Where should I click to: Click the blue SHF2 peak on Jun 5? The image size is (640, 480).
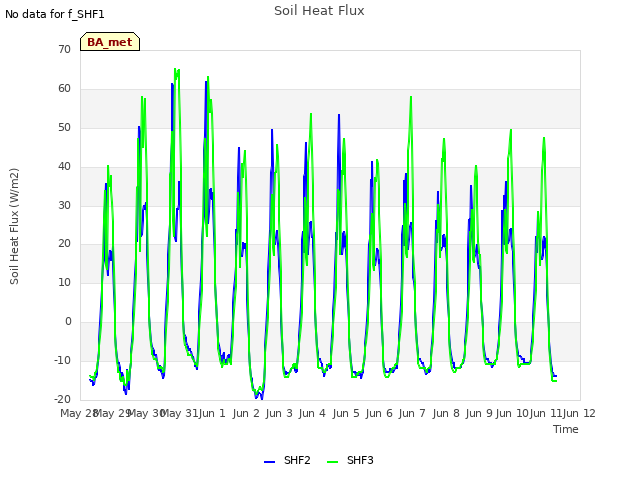339,115
